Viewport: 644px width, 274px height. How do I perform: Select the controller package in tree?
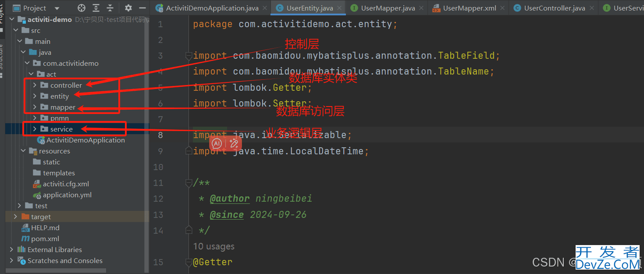click(x=66, y=85)
